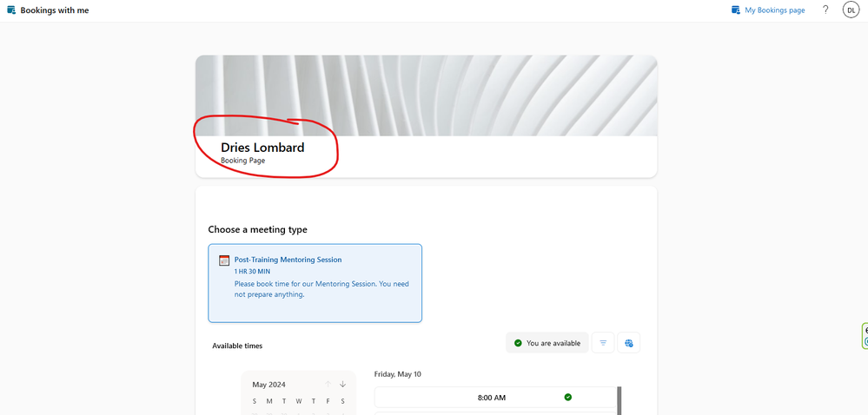Click the time slots scrollbar
Image resolution: width=868 pixels, height=415 pixels.
click(x=620, y=400)
